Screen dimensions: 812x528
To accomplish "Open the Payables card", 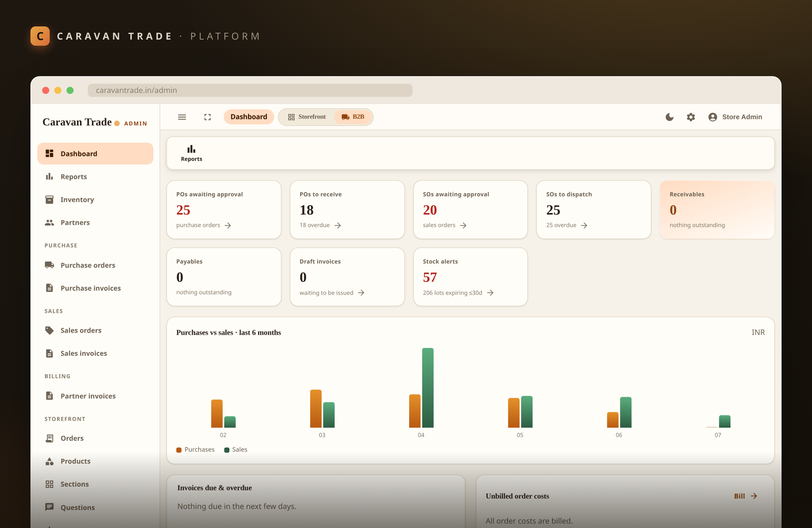I will pyautogui.click(x=224, y=277).
